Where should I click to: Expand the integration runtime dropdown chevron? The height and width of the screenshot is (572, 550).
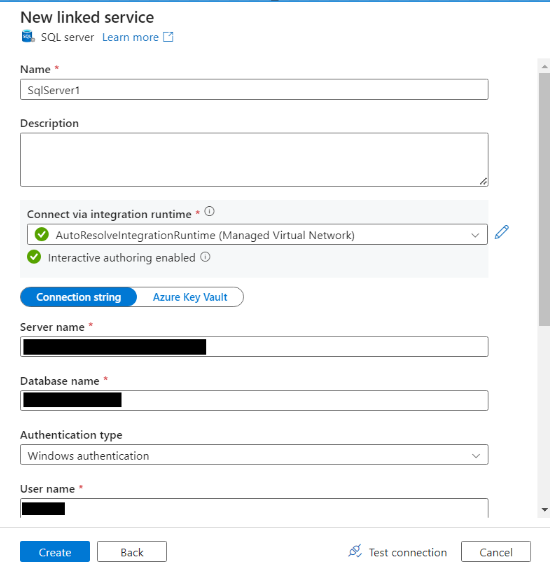click(x=475, y=235)
